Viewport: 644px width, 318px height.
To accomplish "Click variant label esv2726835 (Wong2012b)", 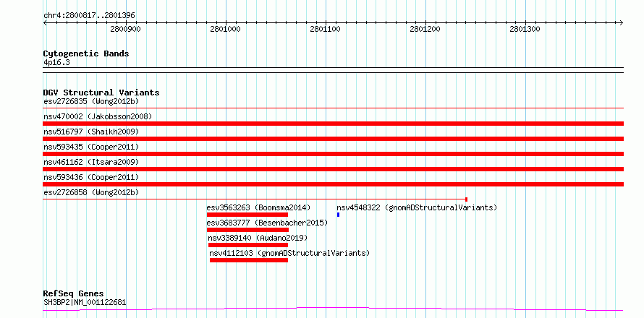I will 91,101.
